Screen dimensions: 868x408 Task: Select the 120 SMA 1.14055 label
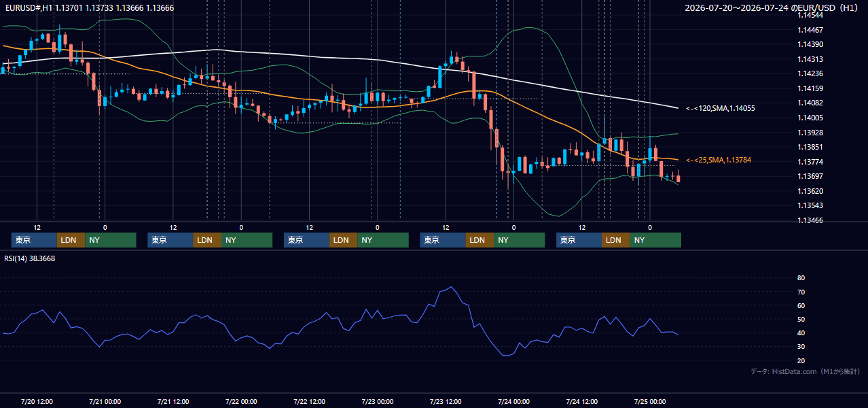[721, 108]
